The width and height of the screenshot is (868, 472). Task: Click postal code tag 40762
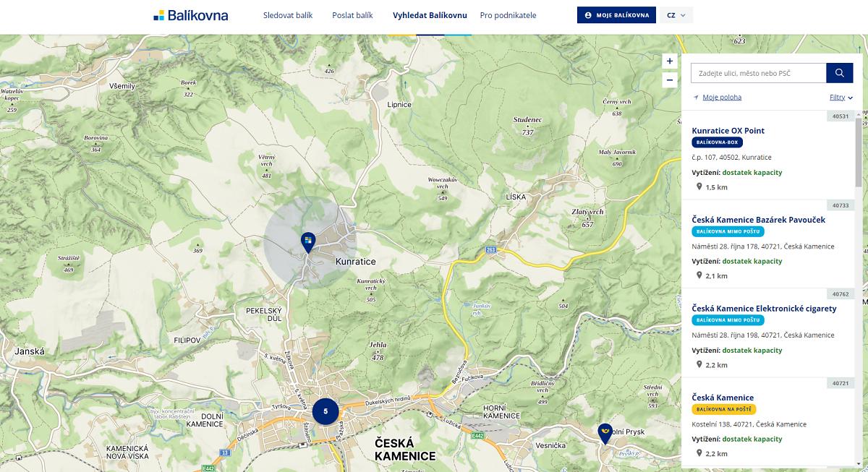[841, 294]
